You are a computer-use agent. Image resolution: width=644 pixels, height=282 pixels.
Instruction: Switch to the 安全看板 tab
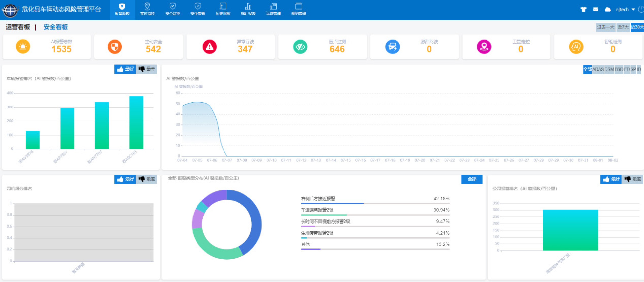pos(56,27)
